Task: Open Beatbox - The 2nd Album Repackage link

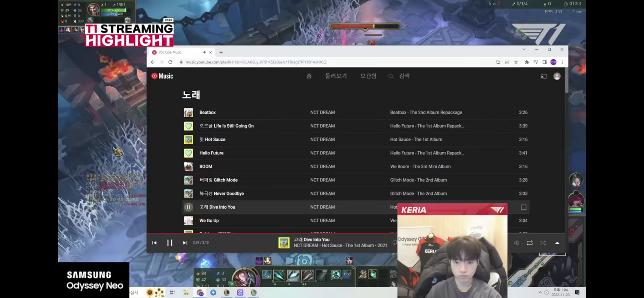Action: [426, 113]
